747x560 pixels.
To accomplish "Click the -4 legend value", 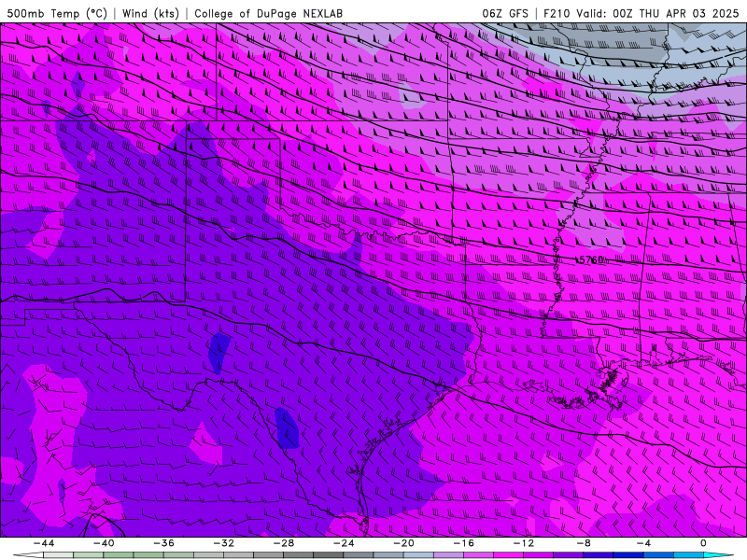I will (x=643, y=543).
